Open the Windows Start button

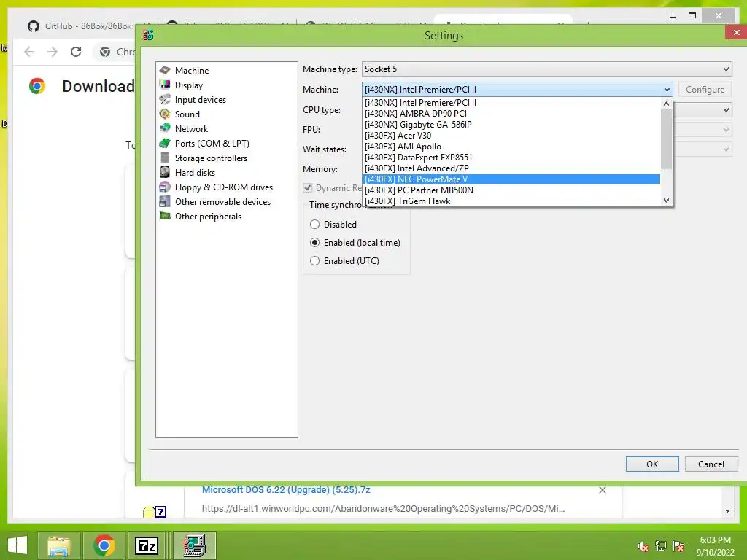click(18, 545)
